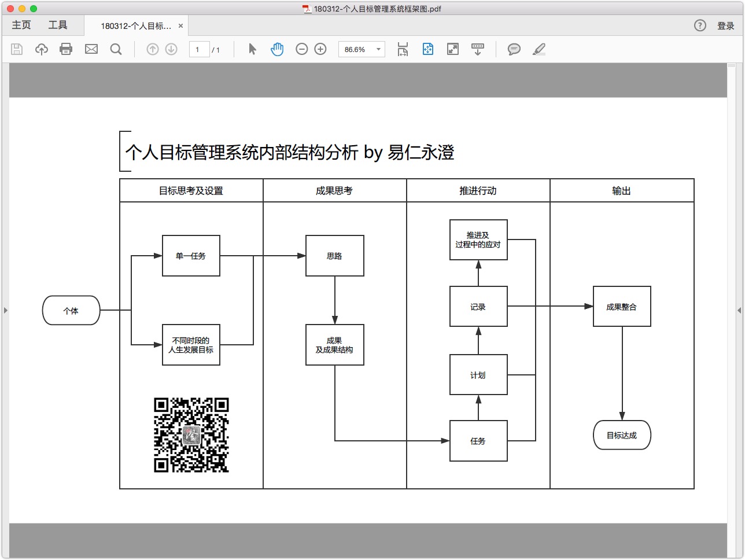Open the 工具 tab
The height and width of the screenshot is (560, 745).
click(58, 25)
